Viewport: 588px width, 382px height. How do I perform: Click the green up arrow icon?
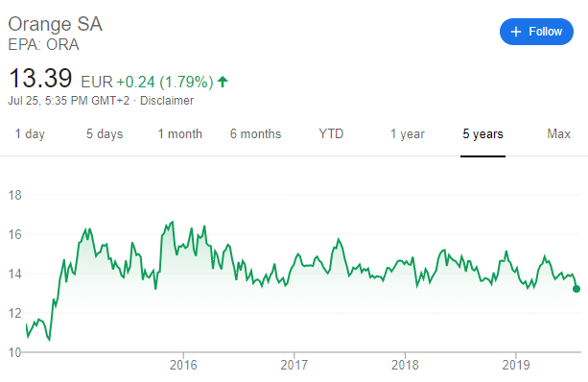point(223,82)
